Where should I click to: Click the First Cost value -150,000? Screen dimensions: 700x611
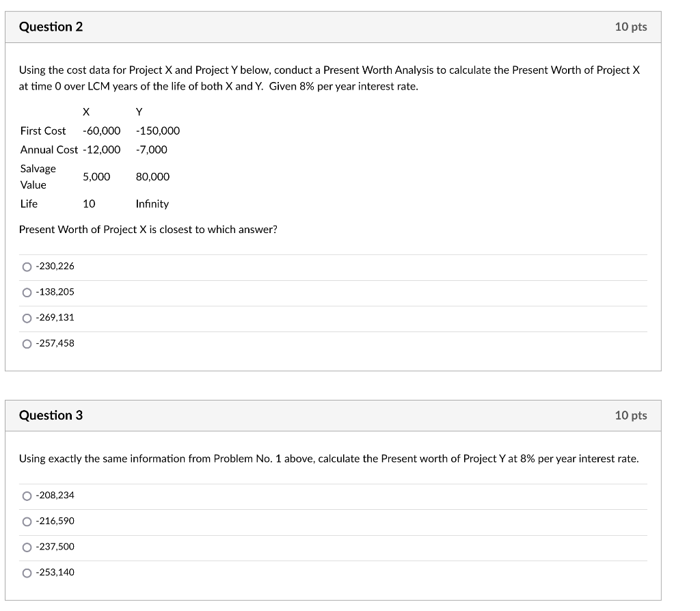pyautogui.click(x=158, y=131)
